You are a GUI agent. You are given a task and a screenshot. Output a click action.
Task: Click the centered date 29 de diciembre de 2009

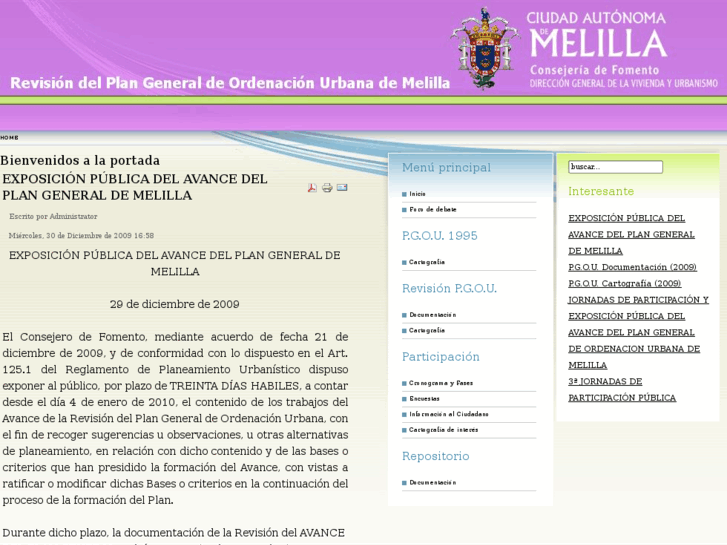174,304
